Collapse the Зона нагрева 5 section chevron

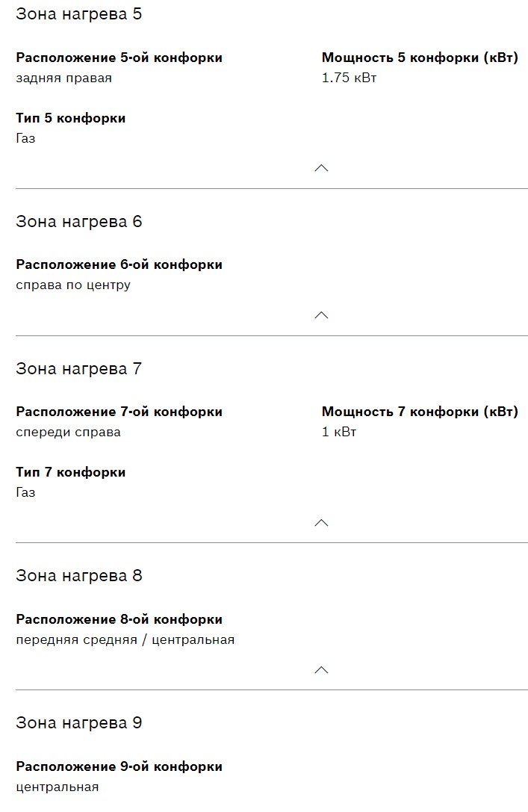(x=321, y=168)
